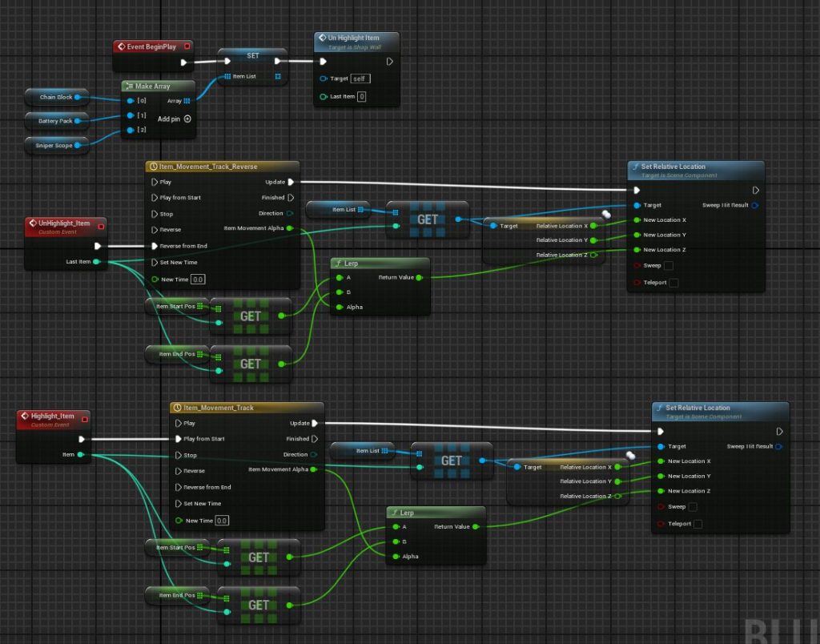This screenshot has width=820, height=644.
Task: Click the Un Highlight Item function icon
Action: click(x=322, y=38)
